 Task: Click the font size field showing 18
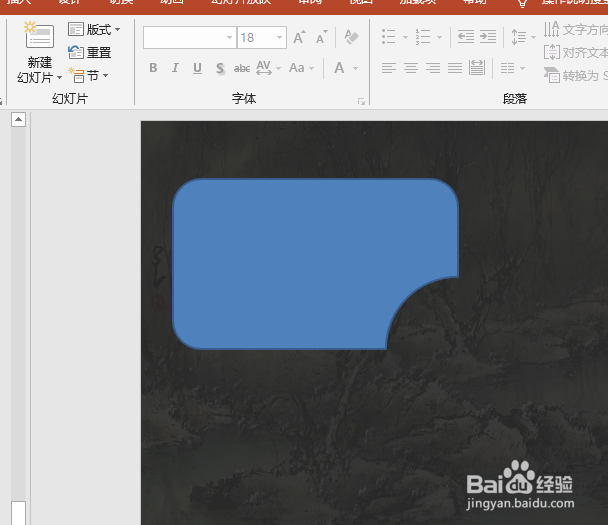point(256,38)
